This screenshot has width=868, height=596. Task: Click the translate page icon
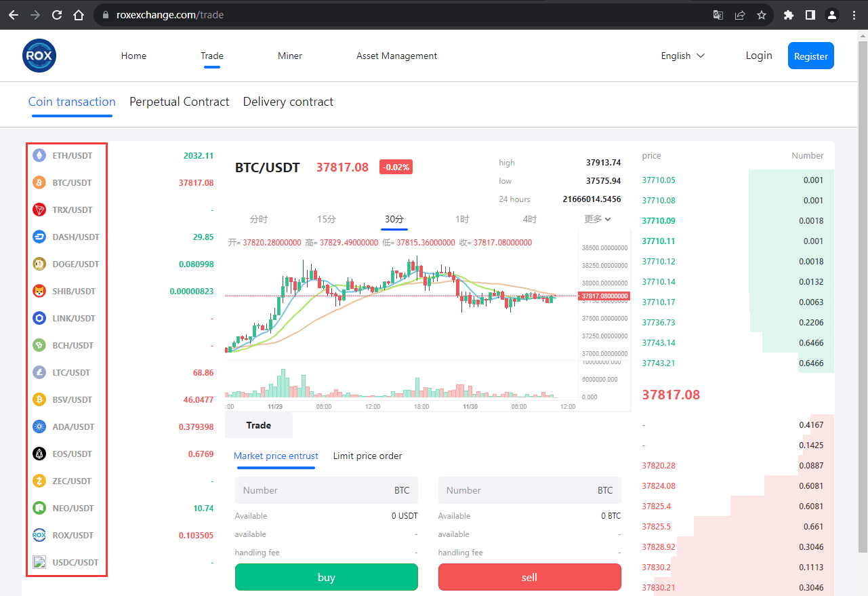[718, 15]
